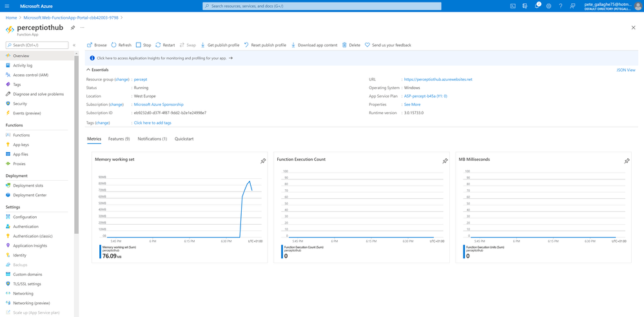This screenshot has width=644, height=317.
Task: Open the hamburger portal menu
Action: [x=6, y=6]
